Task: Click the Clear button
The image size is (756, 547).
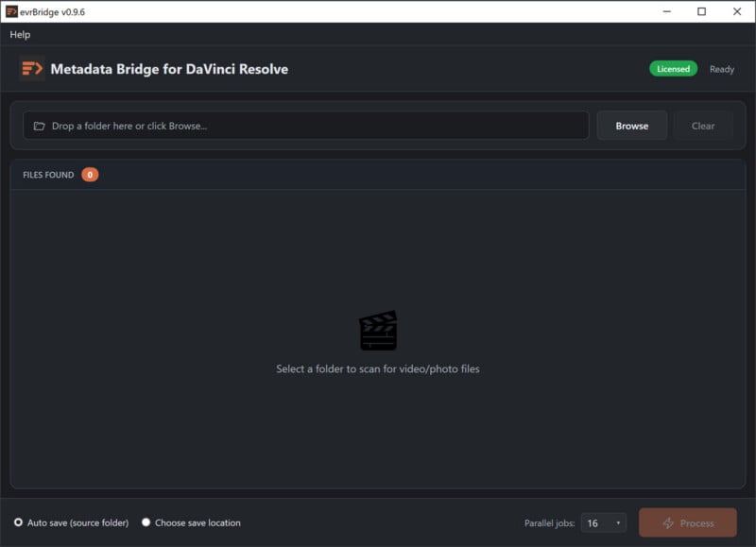Action: (x=703, y=125)
